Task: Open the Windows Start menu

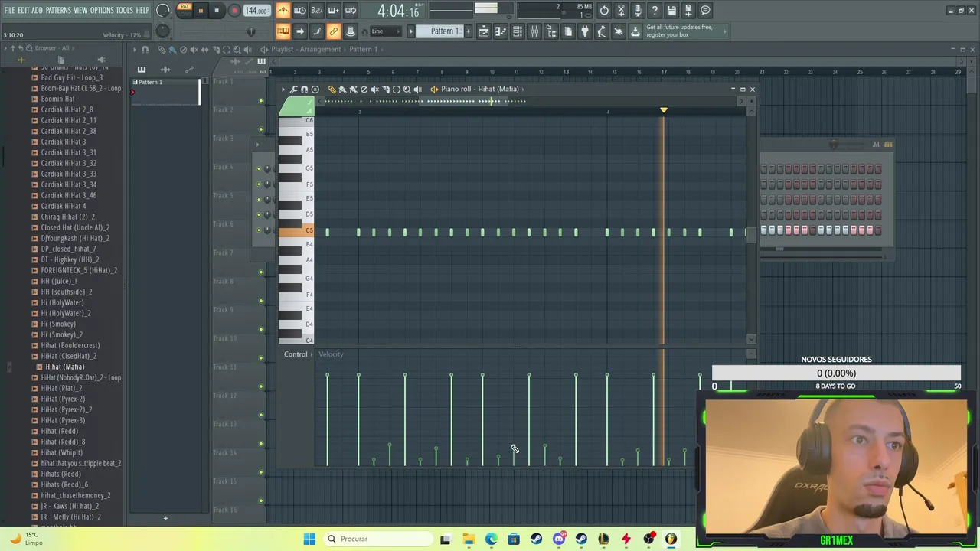Action: pyautogui.click(x=309, y=539)
